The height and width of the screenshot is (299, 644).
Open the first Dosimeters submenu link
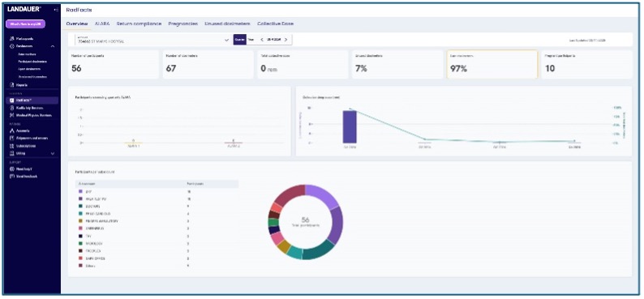pos(27,54)
